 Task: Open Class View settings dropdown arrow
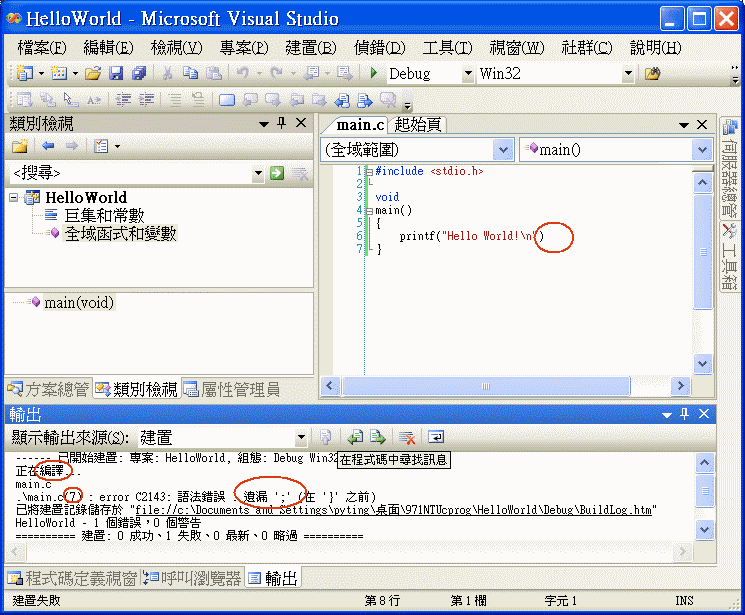[117, 146]
